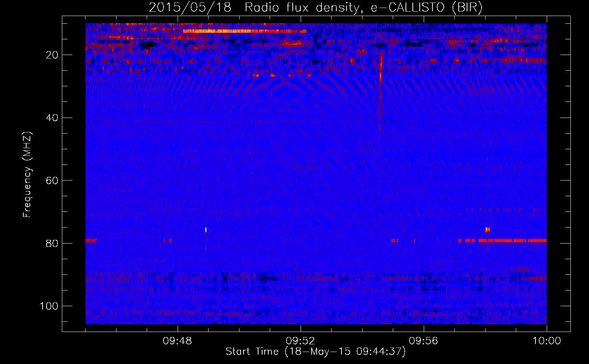Click the bright yellow horizontal band near top

click(x=245, y=31)
